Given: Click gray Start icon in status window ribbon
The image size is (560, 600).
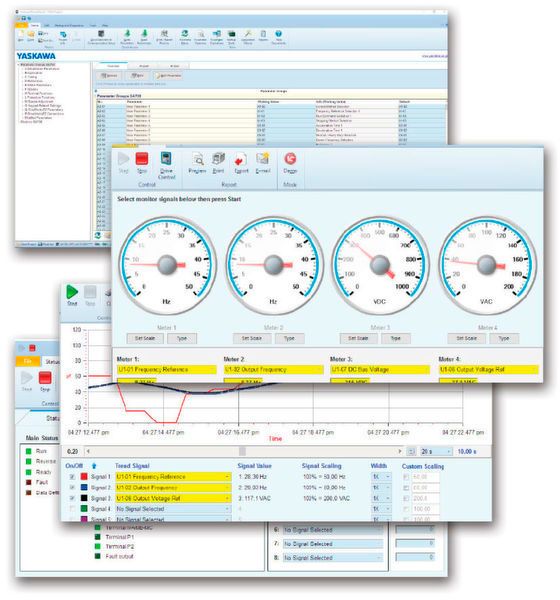Looking at the screenshot, I should tap(26, 378).
